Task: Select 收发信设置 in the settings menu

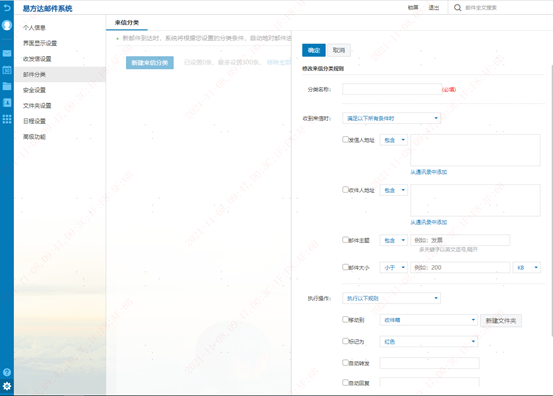Action: coord(37,59)
